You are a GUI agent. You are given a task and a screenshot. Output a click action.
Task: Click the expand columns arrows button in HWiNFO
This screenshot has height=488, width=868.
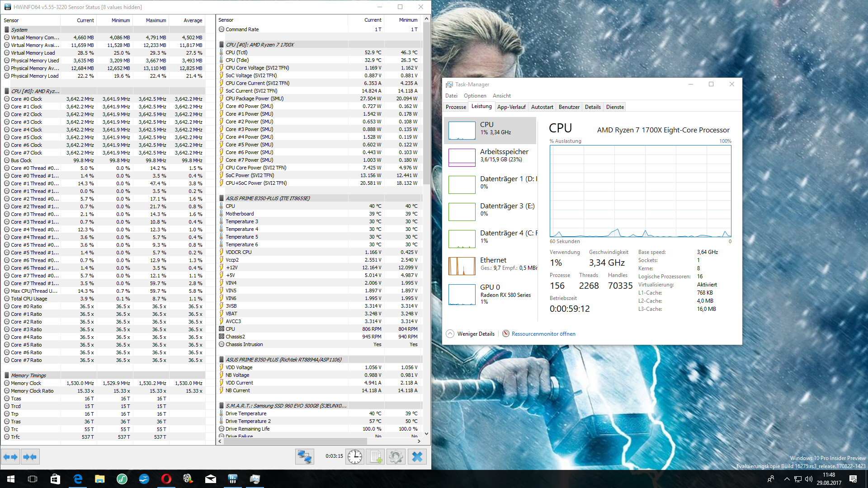tap(10, 457)
